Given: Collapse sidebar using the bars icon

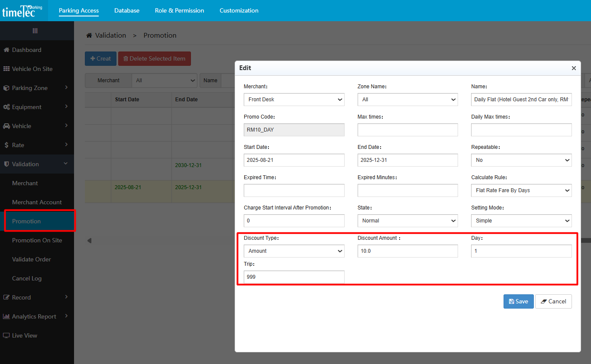Looking at the screenshot, I should [x=35, y=31].
